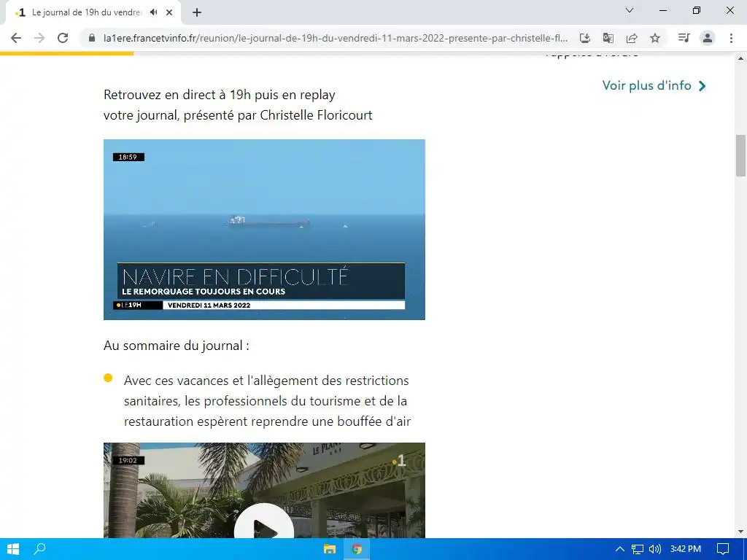Restore down the Chrome window
747x560 pixels.
[x=697, y=10]
